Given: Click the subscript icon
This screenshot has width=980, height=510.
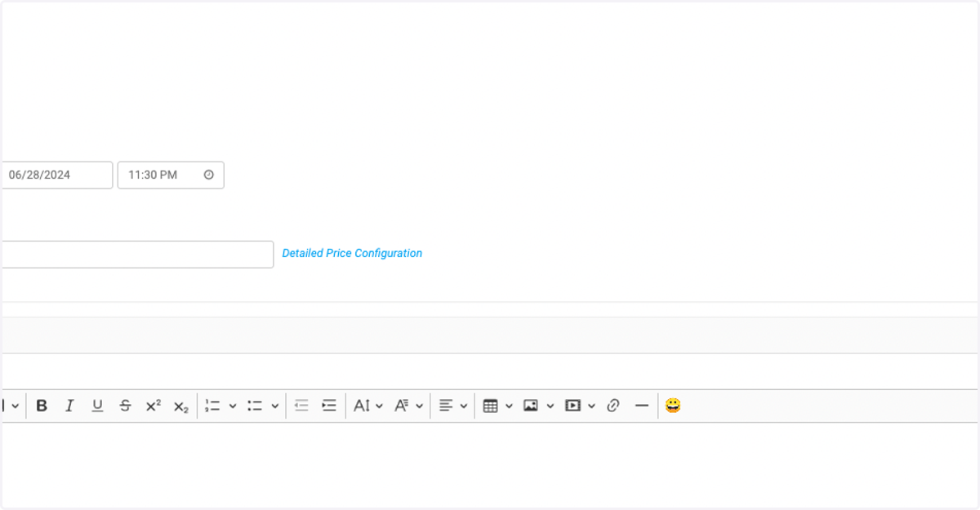Looking at the screenshot, I should point(180,406).
